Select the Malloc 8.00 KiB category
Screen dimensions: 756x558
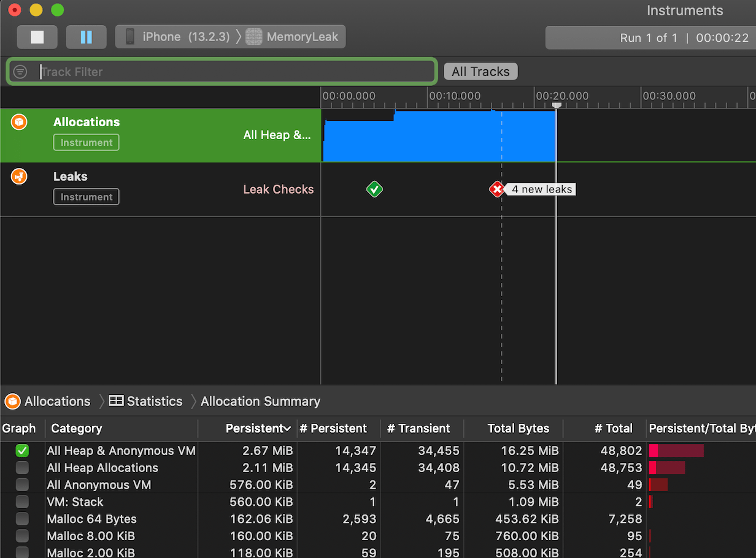[91, 537]
